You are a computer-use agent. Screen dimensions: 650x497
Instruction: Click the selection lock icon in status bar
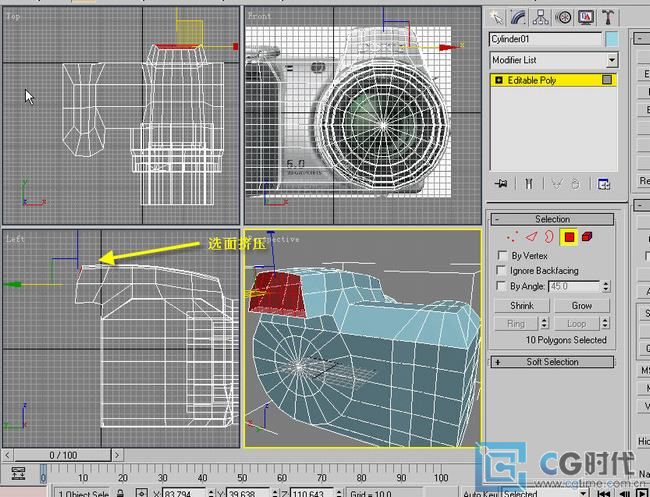[120, 493]
